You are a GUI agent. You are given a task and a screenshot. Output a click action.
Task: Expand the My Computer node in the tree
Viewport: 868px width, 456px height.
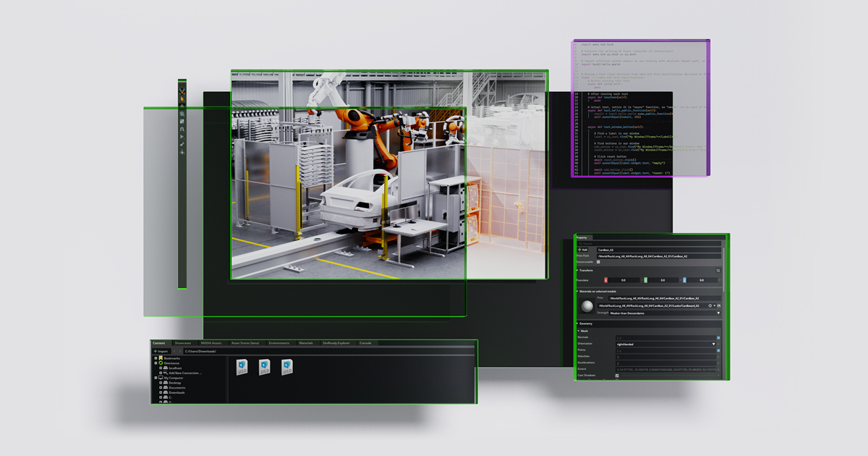(156, 378)
